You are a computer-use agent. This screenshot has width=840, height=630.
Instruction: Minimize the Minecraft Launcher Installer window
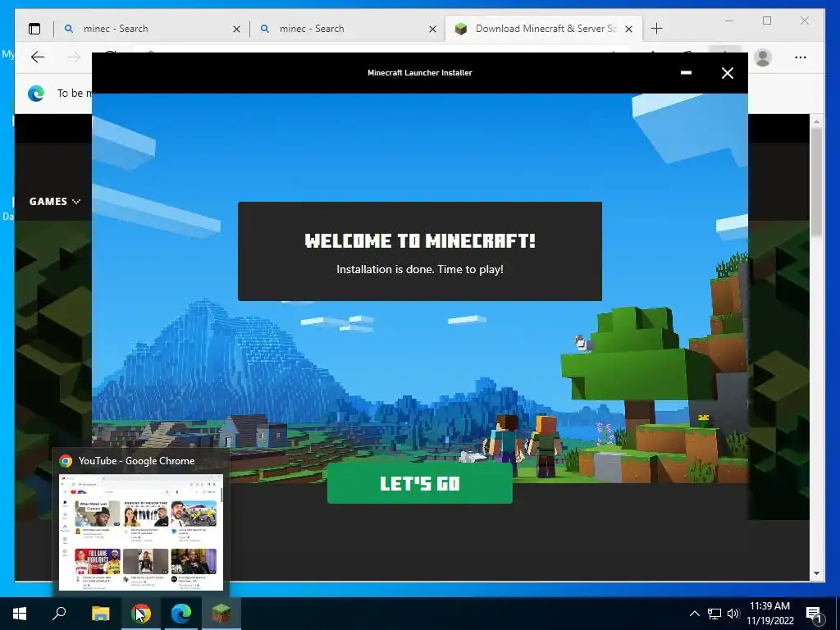point(686,73)
